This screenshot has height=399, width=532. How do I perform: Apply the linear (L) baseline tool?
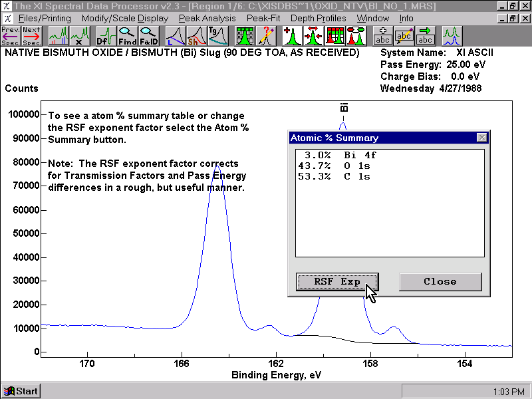coord(176,36)
